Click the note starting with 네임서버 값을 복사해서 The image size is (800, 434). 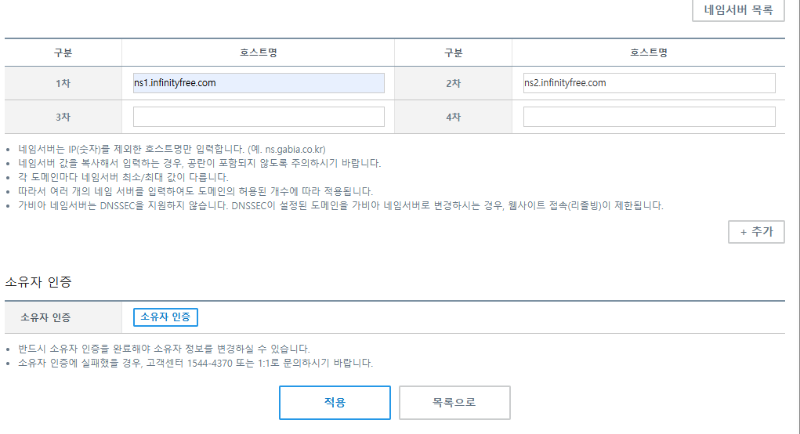199,164
